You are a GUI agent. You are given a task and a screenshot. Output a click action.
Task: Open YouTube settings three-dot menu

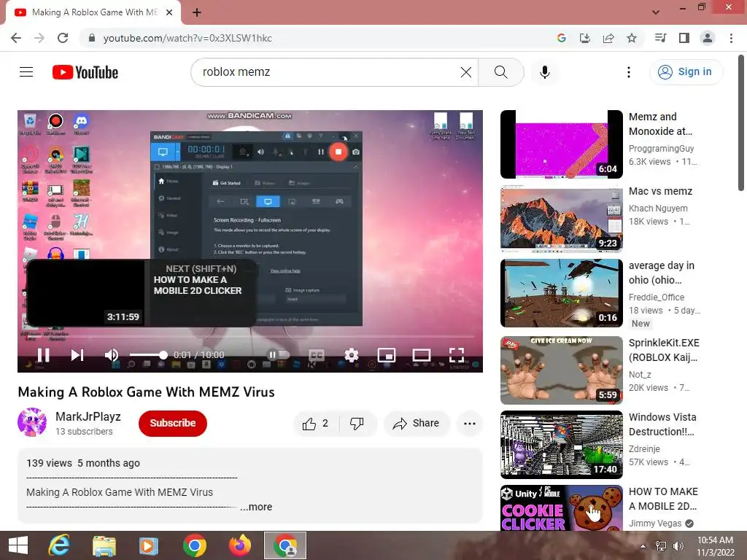[629, 72]
